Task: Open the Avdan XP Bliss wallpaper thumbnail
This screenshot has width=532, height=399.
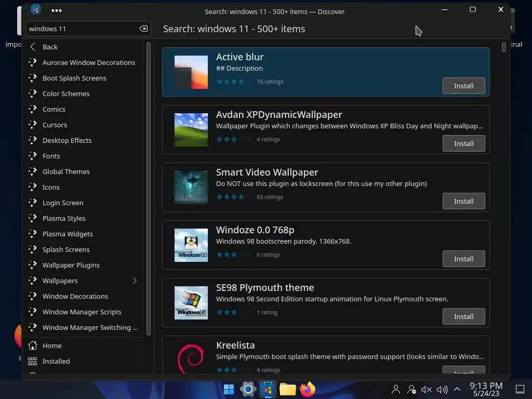Action: (191, 130)
